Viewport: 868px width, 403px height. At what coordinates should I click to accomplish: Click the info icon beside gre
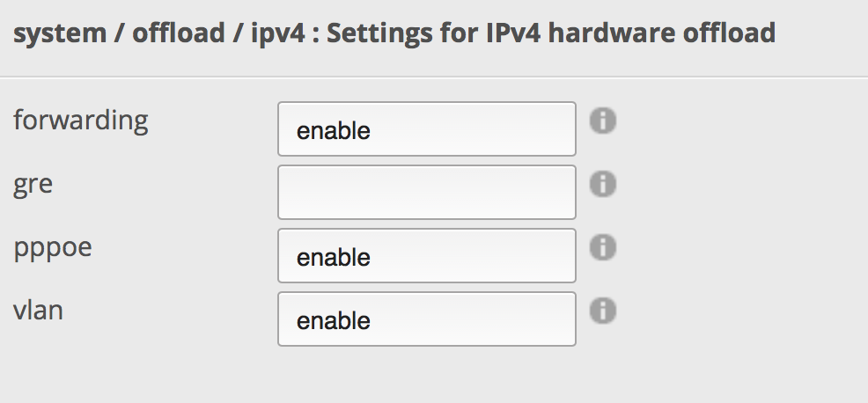click(602, 184)
